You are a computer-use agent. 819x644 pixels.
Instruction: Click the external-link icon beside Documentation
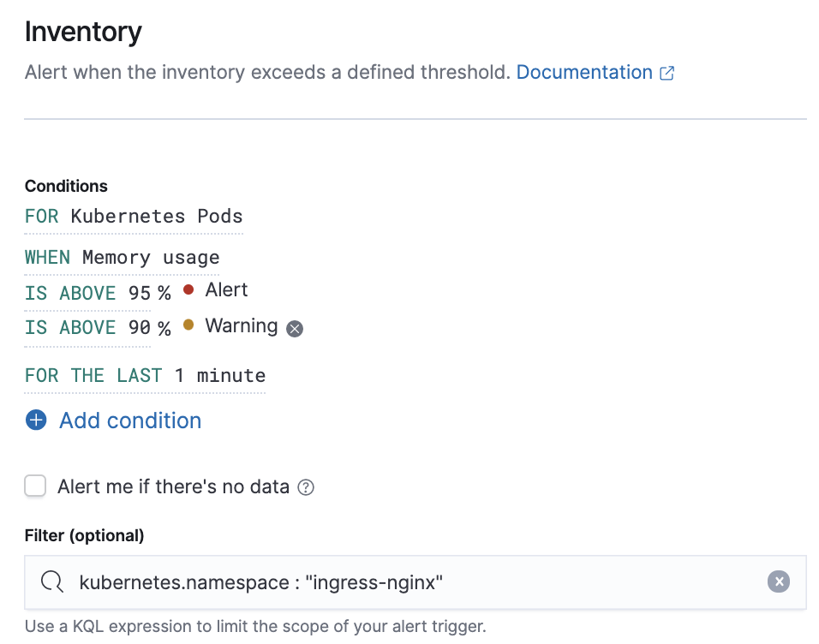coord(667,73)
